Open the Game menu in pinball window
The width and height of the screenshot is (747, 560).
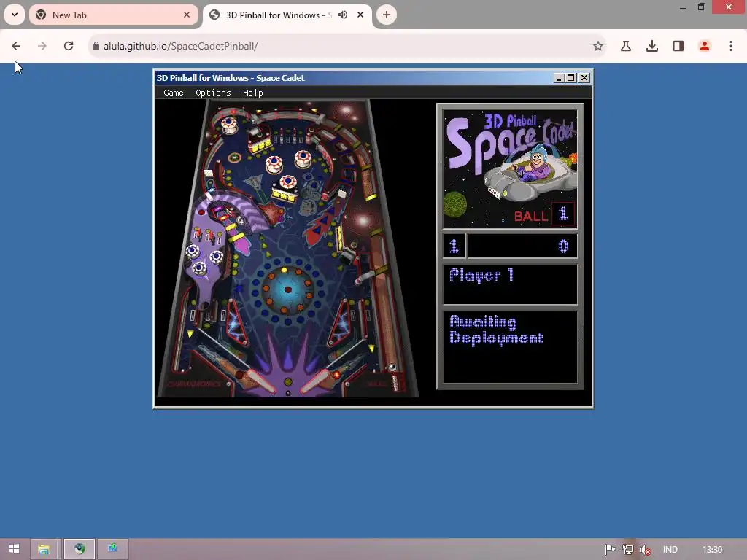(174, 93)
